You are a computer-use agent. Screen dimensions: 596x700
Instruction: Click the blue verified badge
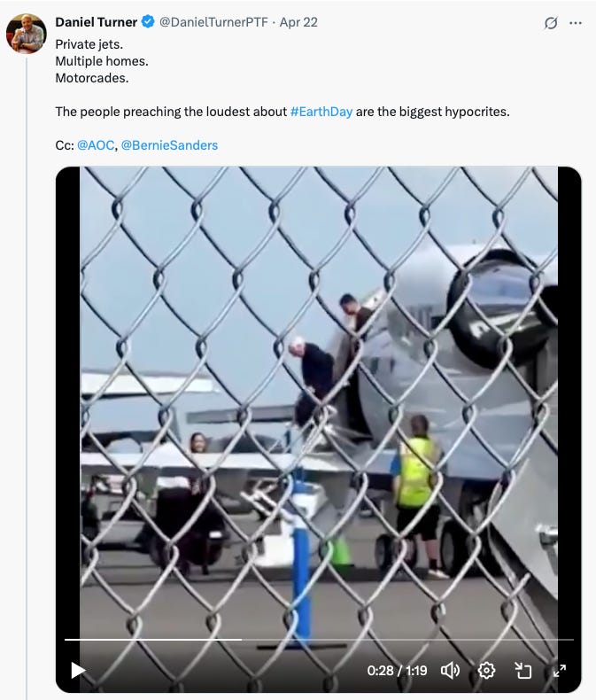point(148,21)
